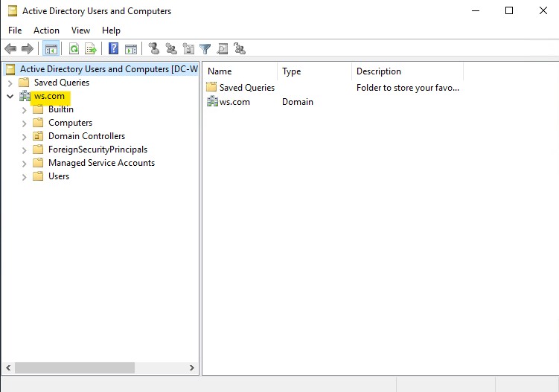This screenshot has width=559, height=392.
Task: Click the Saved Queries folder icon in tree
Action: point(24,83)
